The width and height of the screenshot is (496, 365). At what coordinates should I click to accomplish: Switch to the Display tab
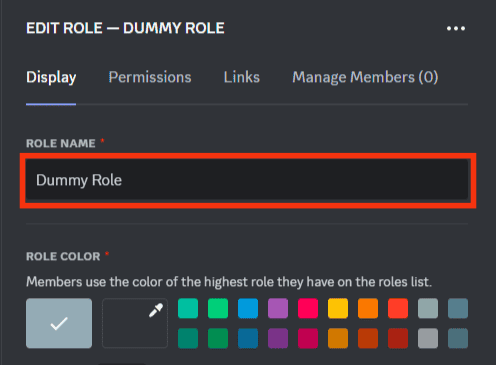click(x=51, y=77)
